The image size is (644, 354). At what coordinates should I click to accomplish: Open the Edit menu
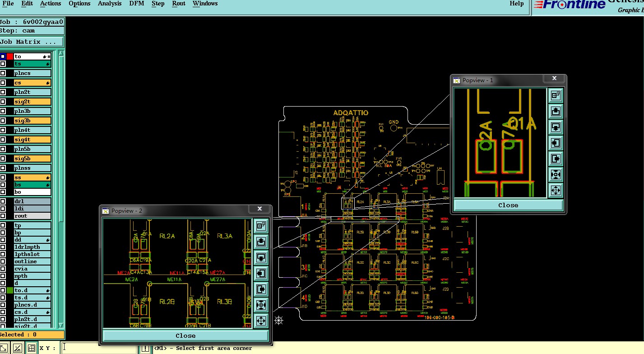click(x=27, y=4)
